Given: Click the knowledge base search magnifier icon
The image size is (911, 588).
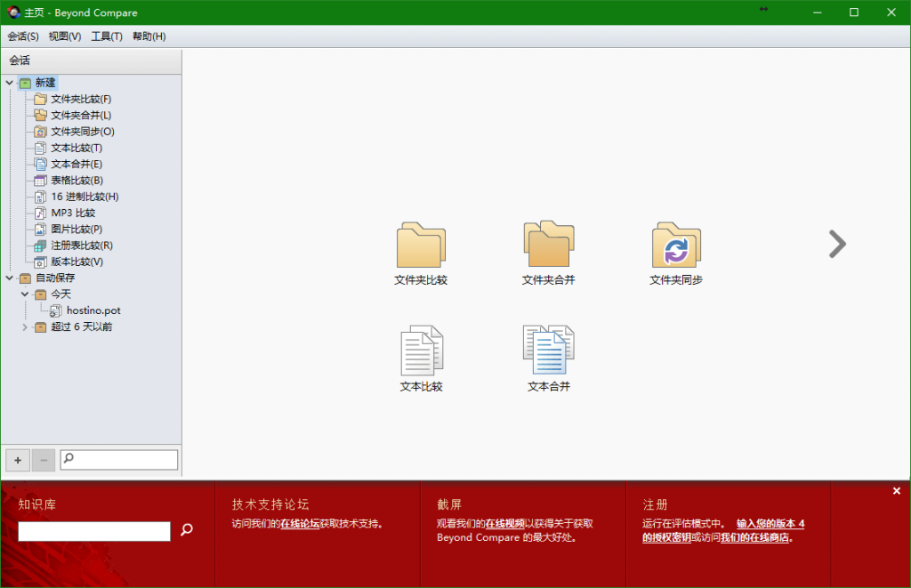Looking at the screenshot, I should (x=187, y=530).
